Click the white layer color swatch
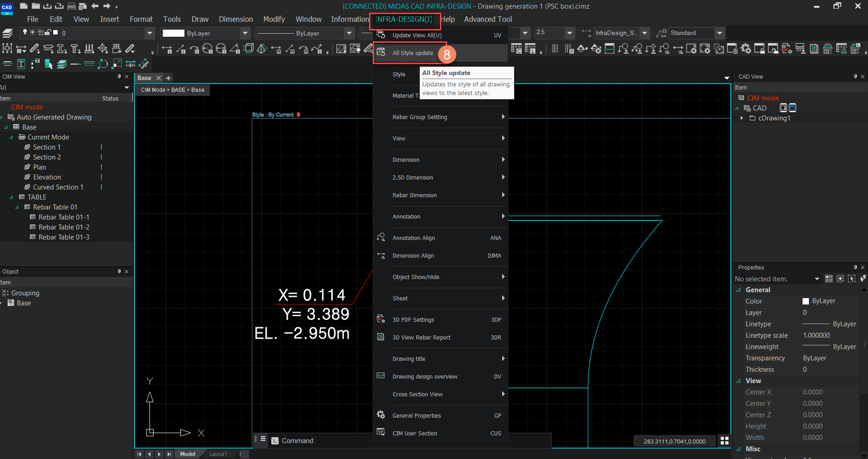This screenshot has height=459, width=868. [x=55, y=32]
